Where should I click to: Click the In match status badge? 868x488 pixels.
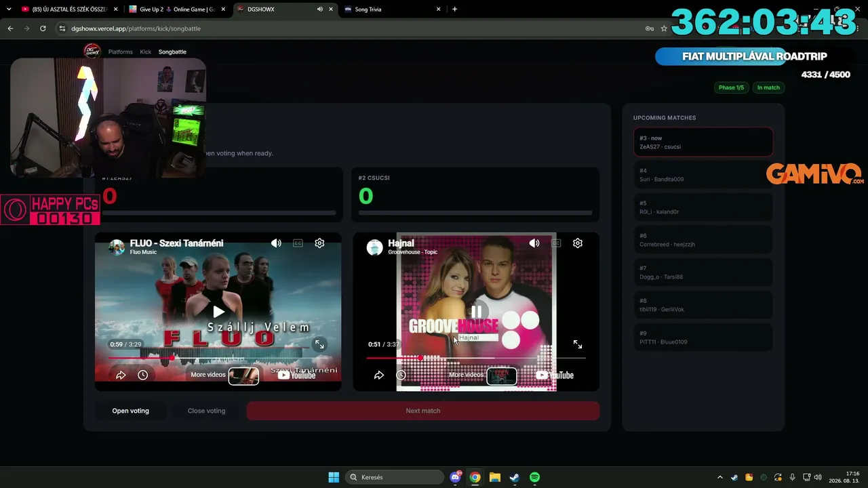click(x=768, y=87)
